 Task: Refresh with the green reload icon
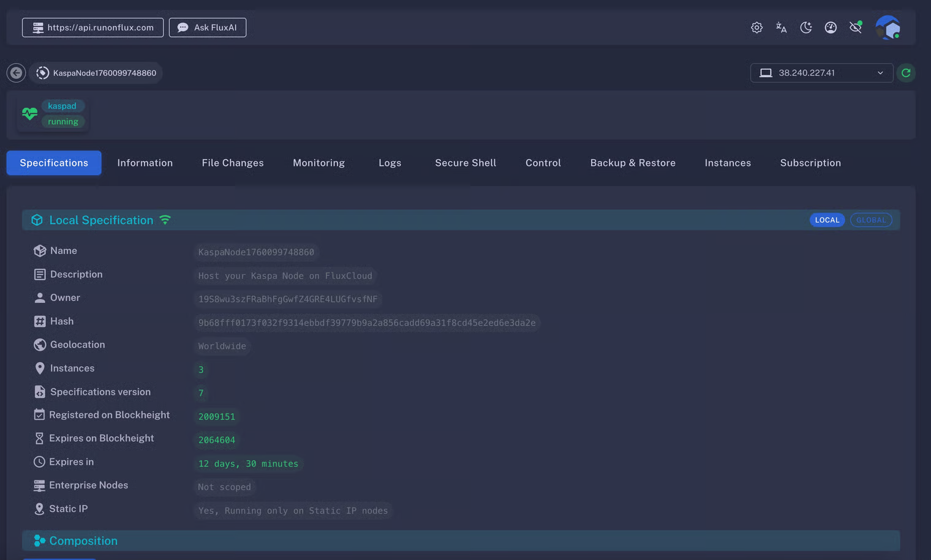coord(906,73)
